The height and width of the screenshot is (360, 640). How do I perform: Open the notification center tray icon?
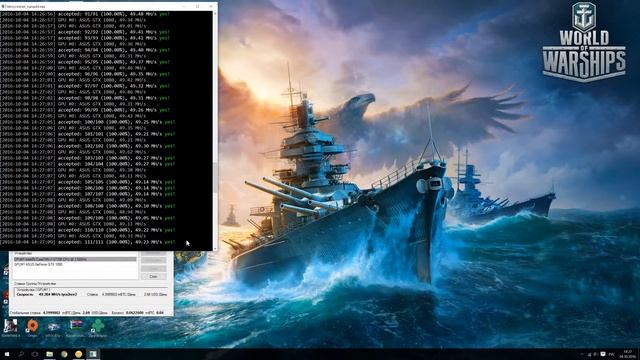(x=603, y=354)
